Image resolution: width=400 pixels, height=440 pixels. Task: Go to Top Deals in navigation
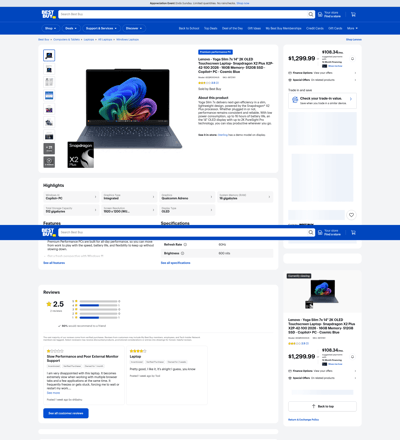pyautogui.click(x=211, y=28)
